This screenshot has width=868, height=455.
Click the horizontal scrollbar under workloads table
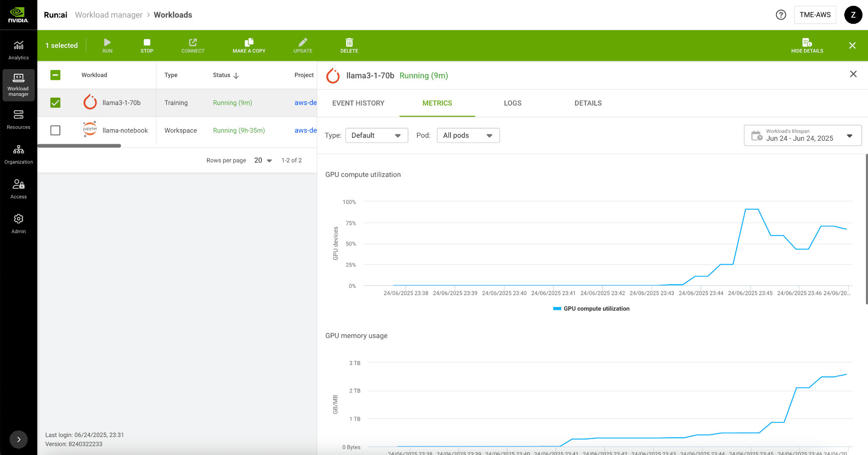[79, 146]
